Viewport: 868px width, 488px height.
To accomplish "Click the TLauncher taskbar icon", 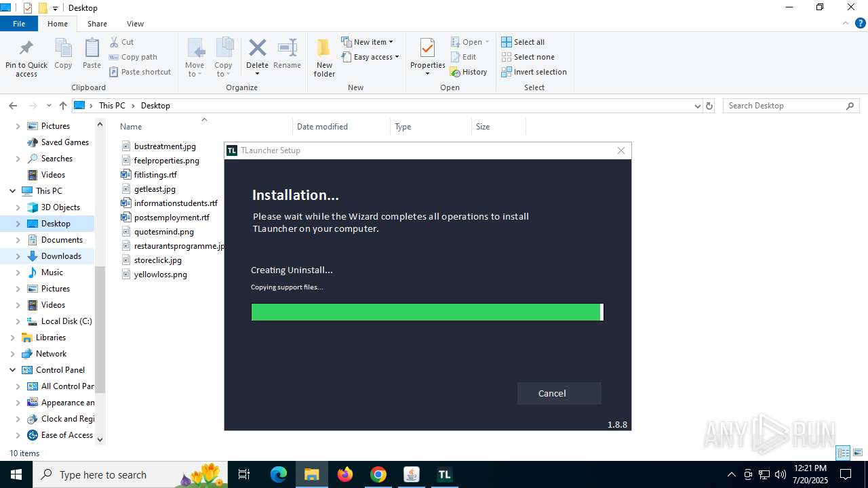I will 444,474.
